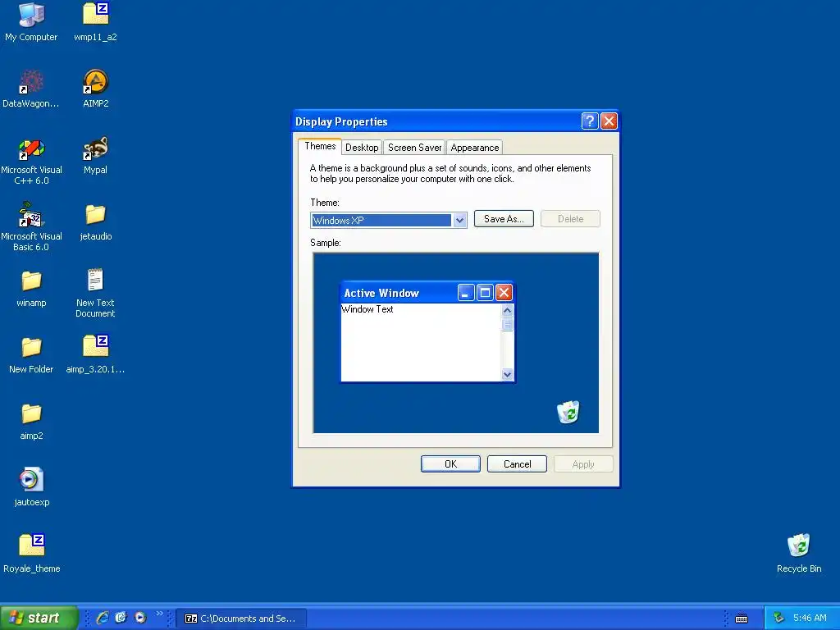This screenshot has height=630, width=840.
Task: Switch to the Themes tab
Action: pyautogui.click(x=320, y=146)
